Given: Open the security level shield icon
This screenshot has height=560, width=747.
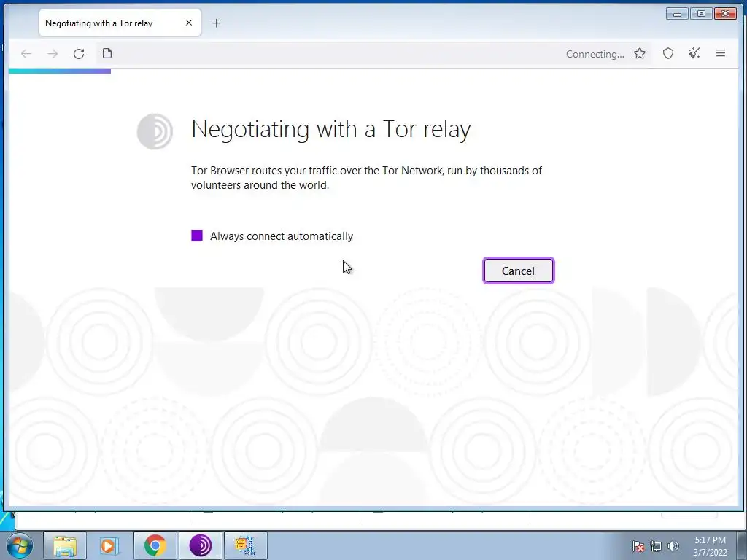Looking at the screenshot, I should point(668,53).
